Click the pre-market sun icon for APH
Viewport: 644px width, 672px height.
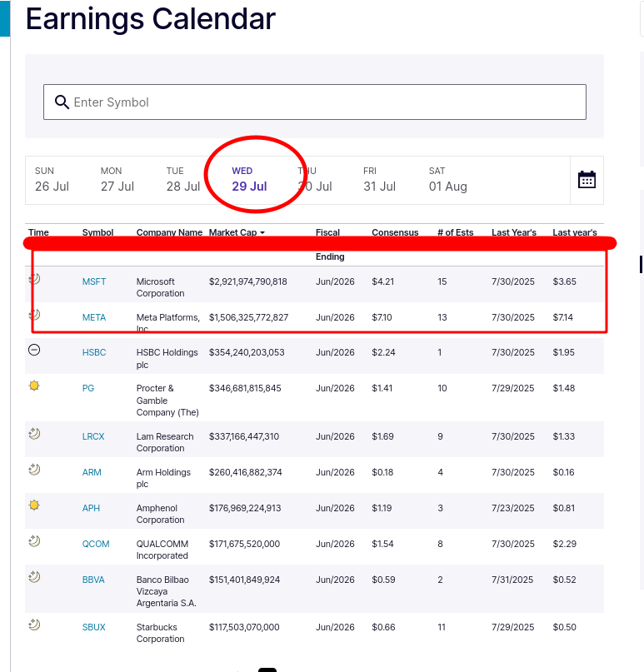[x=34, y=505]
